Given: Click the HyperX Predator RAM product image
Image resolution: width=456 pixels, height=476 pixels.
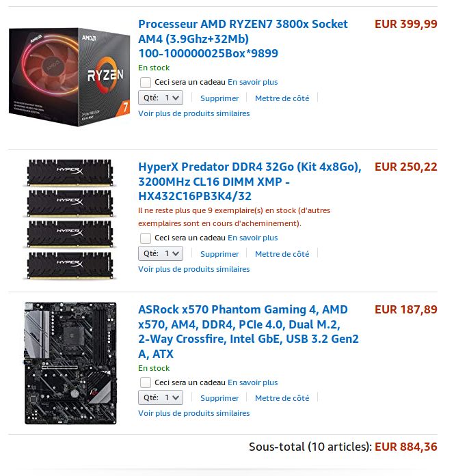Looking at the screenshot, I should pos(69,220).
